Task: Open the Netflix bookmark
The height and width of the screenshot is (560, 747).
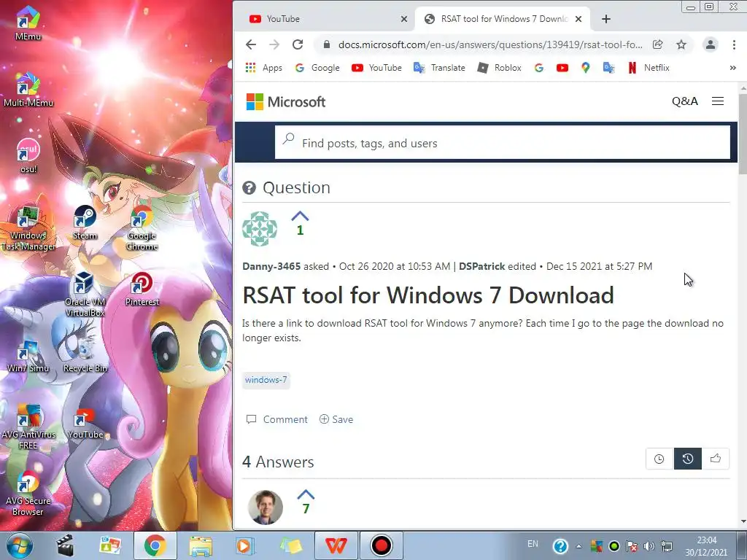Action: [x=649, y=68]
